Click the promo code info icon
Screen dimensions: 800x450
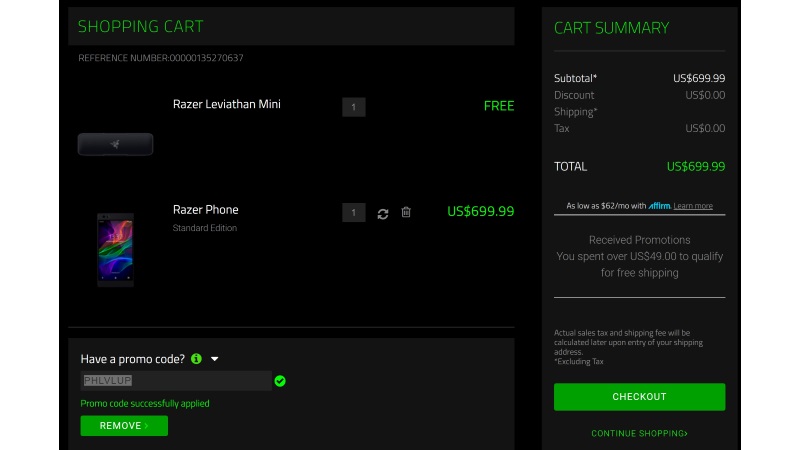coord(196,358)
